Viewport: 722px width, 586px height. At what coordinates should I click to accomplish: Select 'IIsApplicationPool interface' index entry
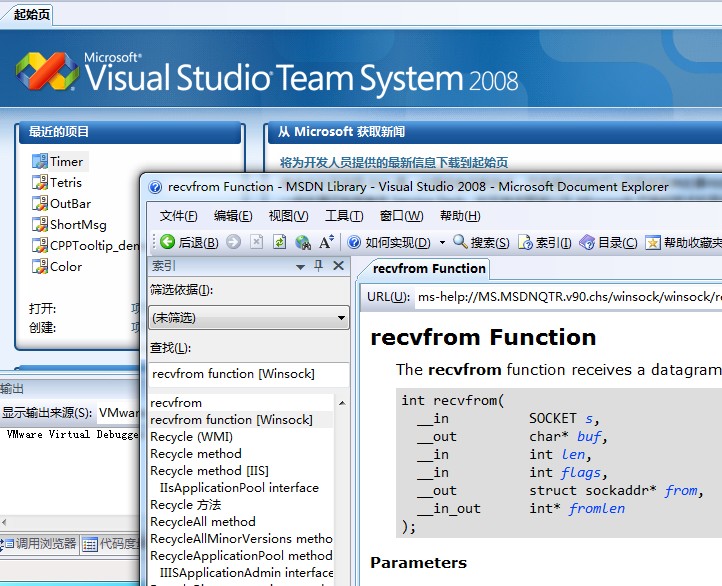[239, 488]
